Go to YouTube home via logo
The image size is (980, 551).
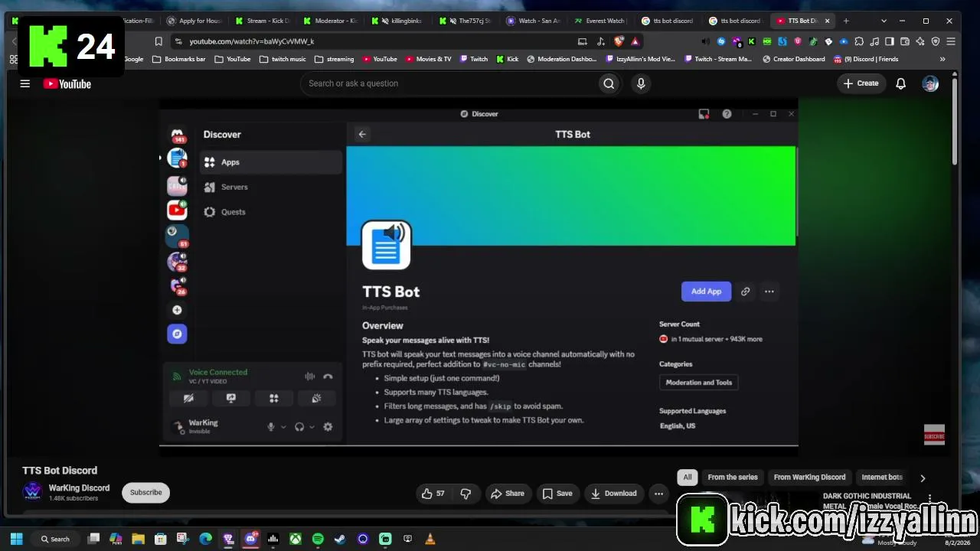coord(67,83)
